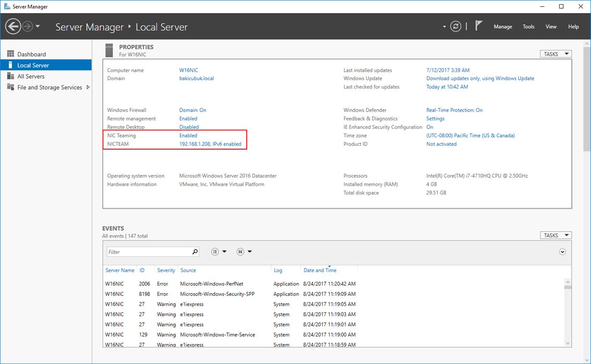Sort events by Severity column
The width and height of the screenshot is (591, 364).
coord(166,270)
